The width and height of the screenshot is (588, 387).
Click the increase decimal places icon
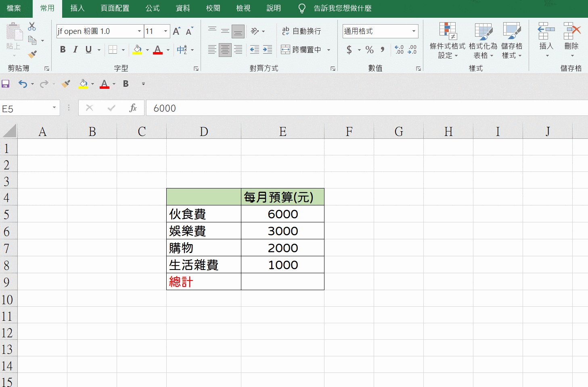(x=399, y=50)
